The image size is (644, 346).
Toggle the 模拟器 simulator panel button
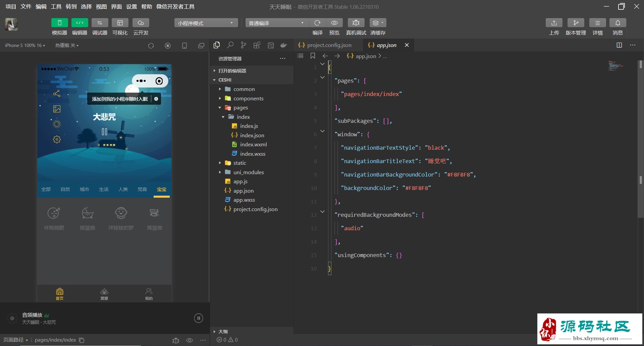coord(59,23)
